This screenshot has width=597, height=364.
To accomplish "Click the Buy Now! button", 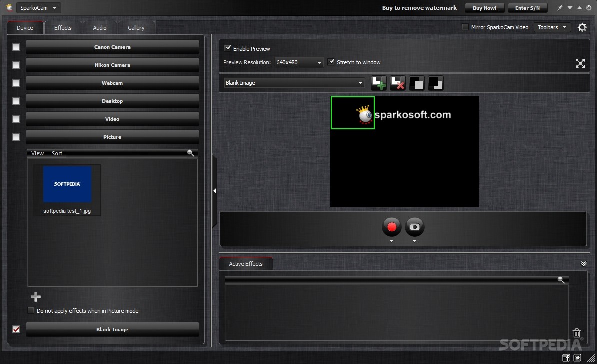I will [x=484, y=8].
